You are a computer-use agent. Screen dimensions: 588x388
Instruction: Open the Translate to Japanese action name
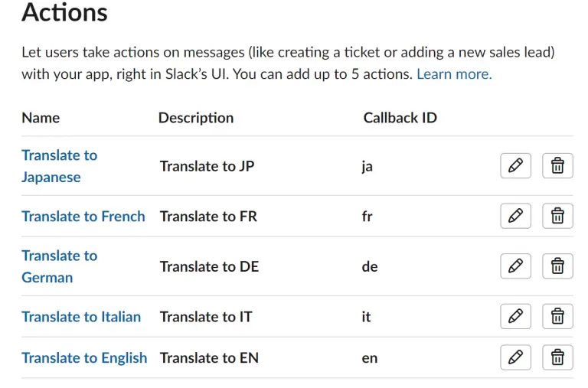59,166
